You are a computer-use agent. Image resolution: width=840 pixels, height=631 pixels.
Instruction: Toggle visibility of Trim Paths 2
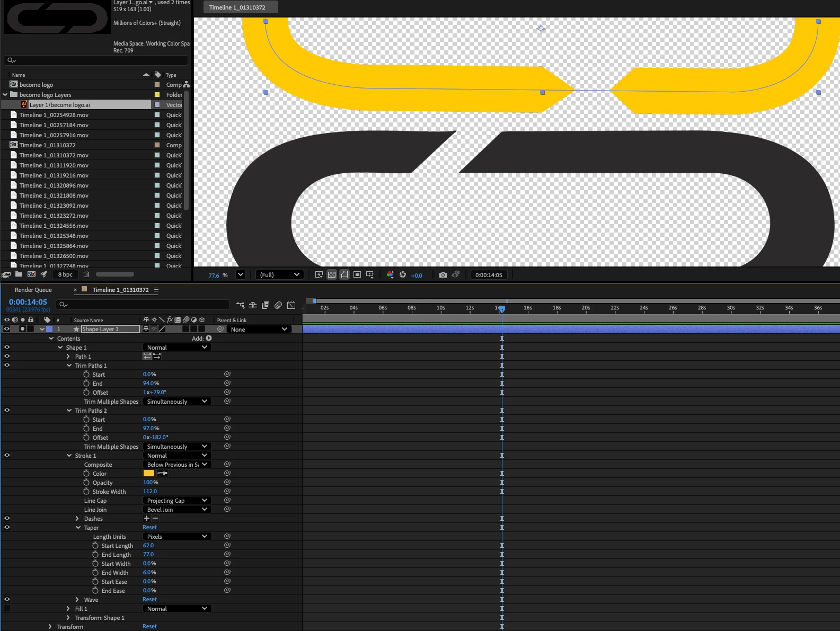7,410
